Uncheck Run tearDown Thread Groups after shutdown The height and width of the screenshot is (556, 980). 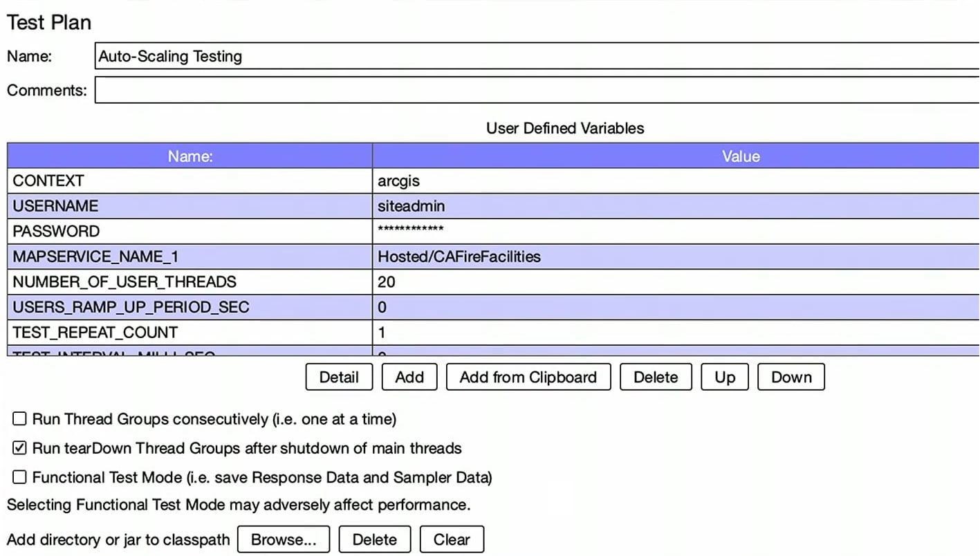click(x=19, y=447)
